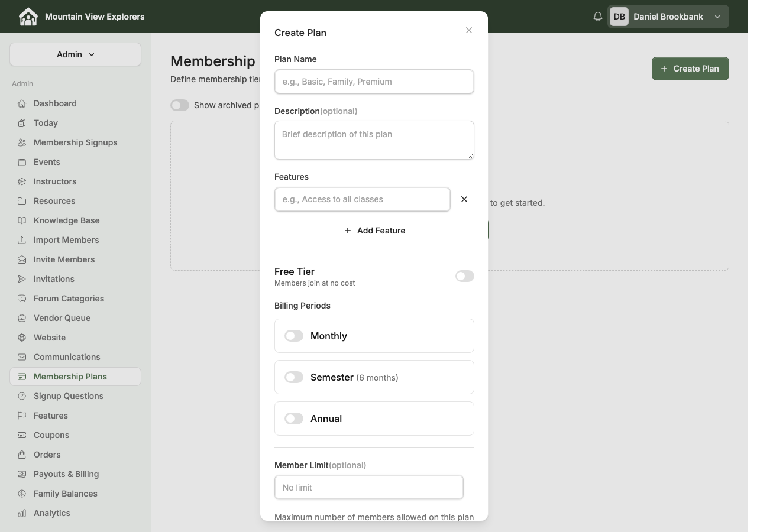Remove the feature row with X icon
This screenshot has width=757, height=532.
pos(464,199)
